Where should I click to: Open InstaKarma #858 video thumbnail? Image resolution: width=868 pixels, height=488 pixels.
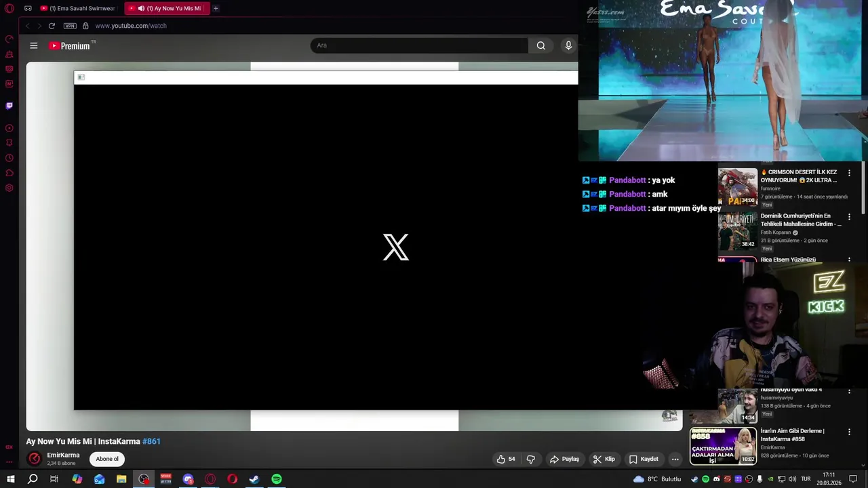[723, 446]
